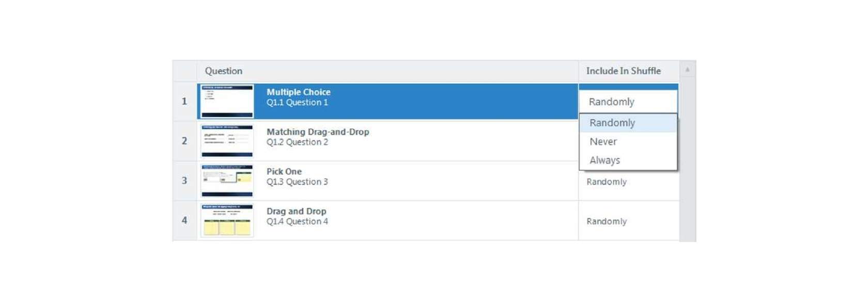
Task: Choose Randomly in the open dropdown list
Action: 628,123
